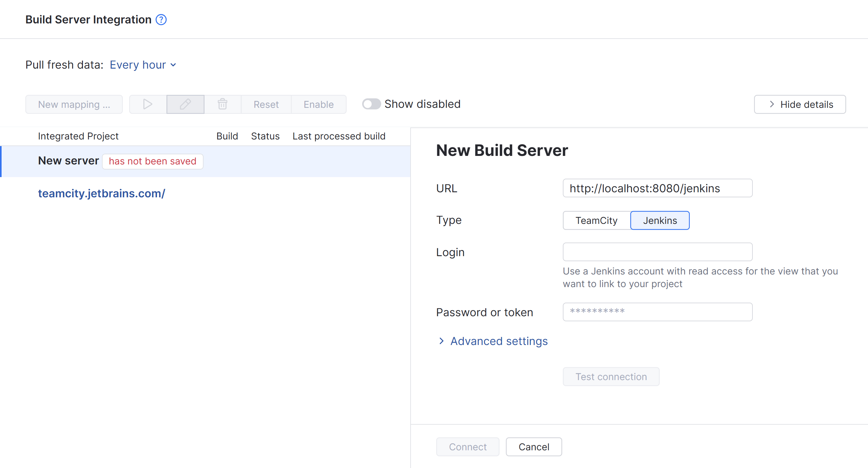The height and width of the screenshot is (468, 868).
Task: Click Test connection button
Action: (611, 377)
